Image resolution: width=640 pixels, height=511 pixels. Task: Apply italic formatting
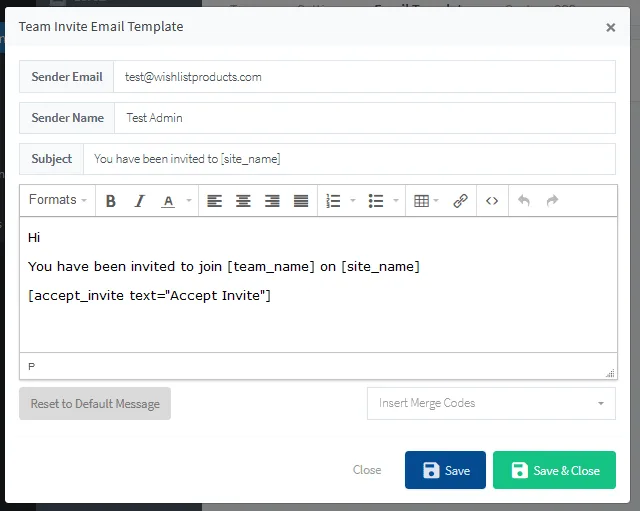[x=139, y=201]
